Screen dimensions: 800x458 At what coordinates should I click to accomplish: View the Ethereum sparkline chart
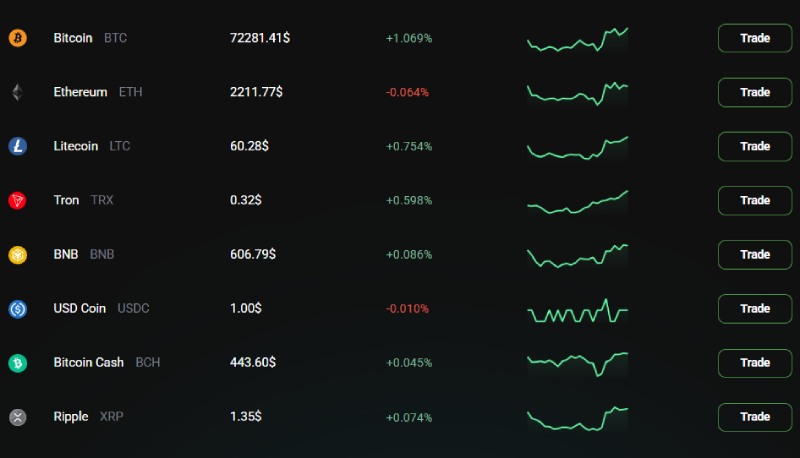coord(577,93)
